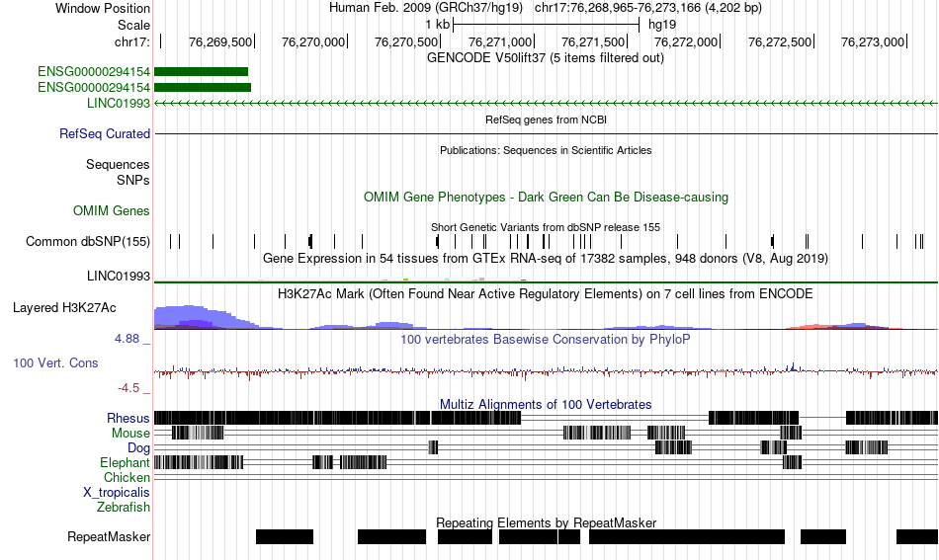939x560 pixels.
Task: Click the 100 Vert. Cons label
Action: pyautogui.click(x=55, y=363)
